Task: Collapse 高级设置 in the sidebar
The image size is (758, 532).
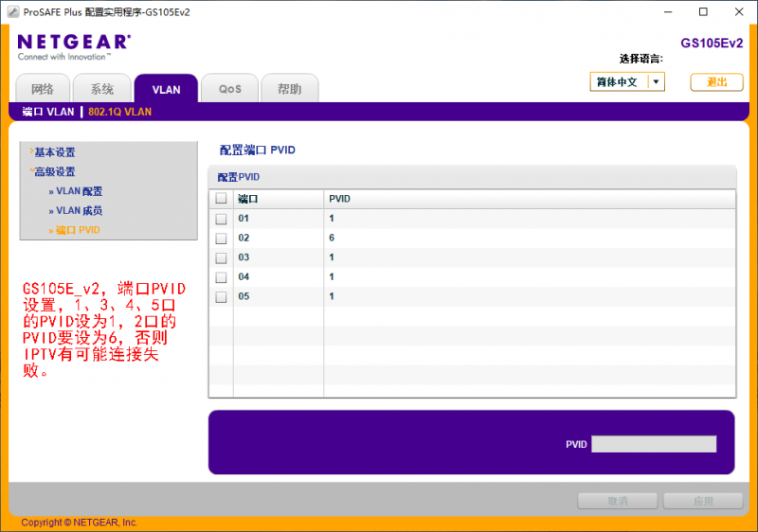Action: pos(54,172)
